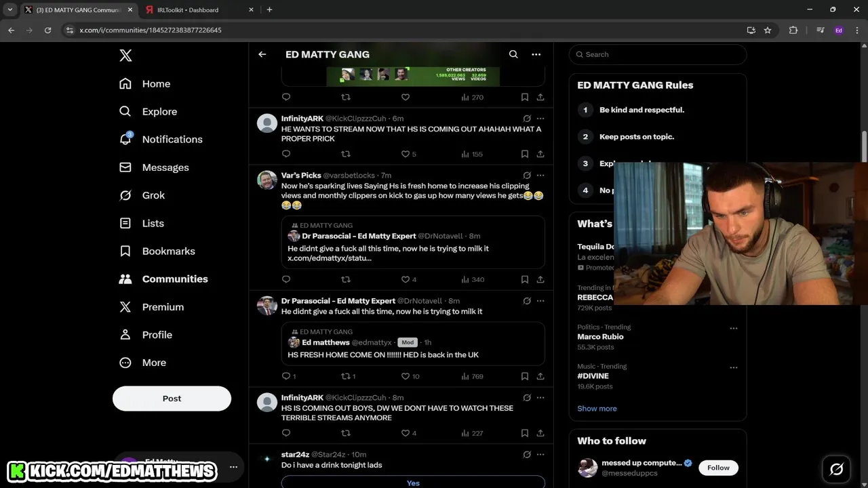This screenshot has width=868, height=488.
Task: Share InfinityARK's 'TERRIBLE STREAMS' post
Action: 540,433
